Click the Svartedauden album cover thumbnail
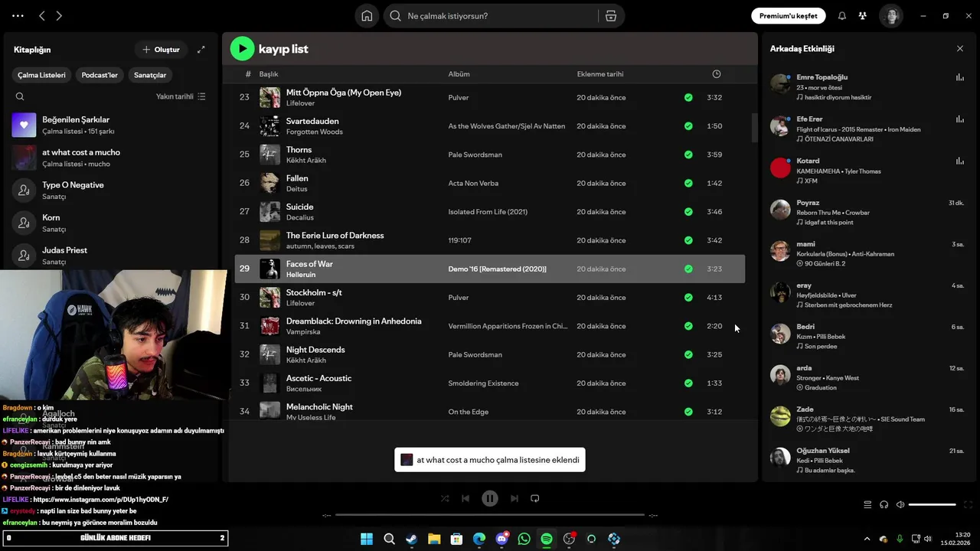980x551 pixels. click(x=269, y=126)
